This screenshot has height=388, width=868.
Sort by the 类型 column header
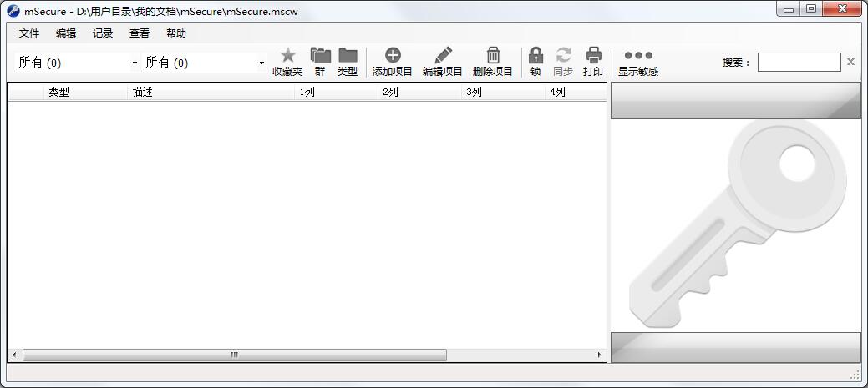tap(86, 93)
